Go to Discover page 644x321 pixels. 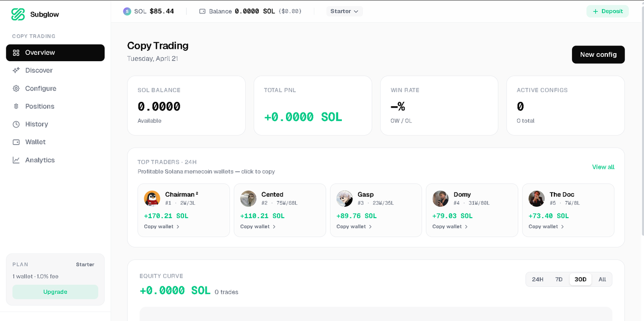coord(55,70)
